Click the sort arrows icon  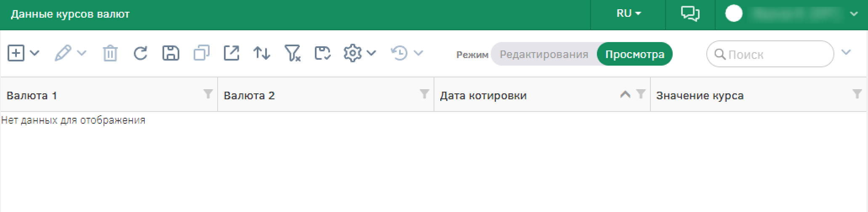pos(262,53)
